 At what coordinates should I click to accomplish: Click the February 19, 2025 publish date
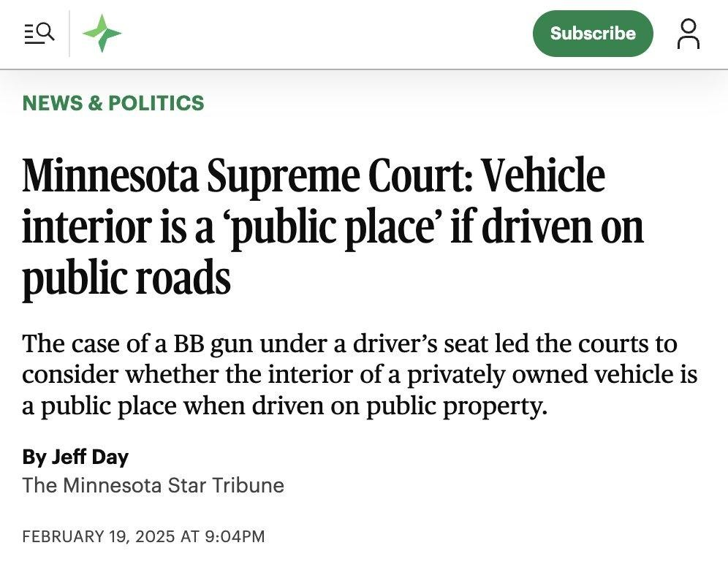point(99,536)
